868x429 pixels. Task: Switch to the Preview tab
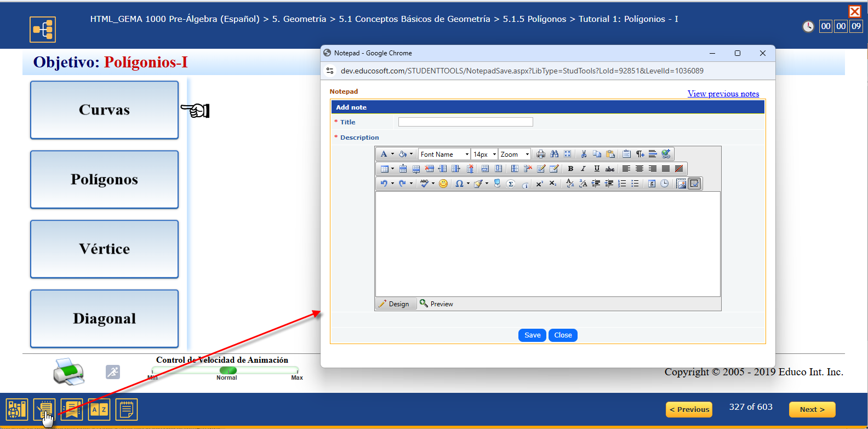436,304
